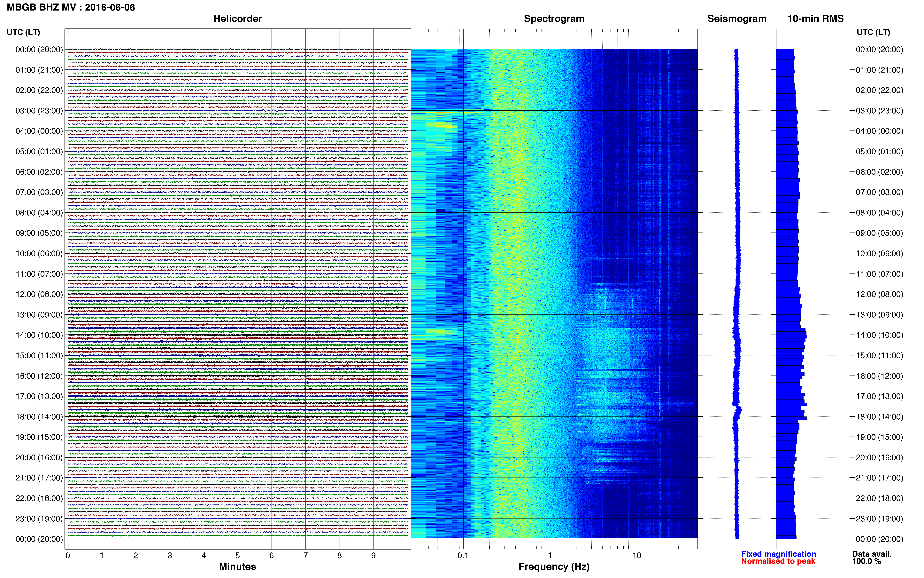The image size is (924, 578).
Task: Click "13:00 (09:00)" on the RMS panel time axis
Action: pos(879,315)
